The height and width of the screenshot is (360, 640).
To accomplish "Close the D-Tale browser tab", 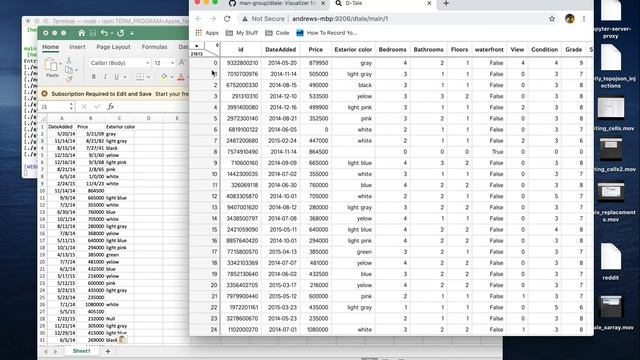I will [429, 3].
